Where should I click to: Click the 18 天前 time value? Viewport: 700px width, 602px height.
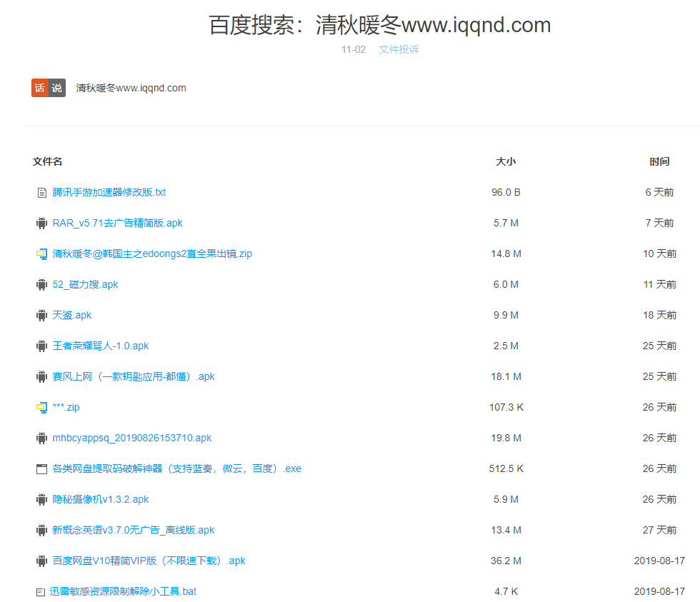coord(659,316)
